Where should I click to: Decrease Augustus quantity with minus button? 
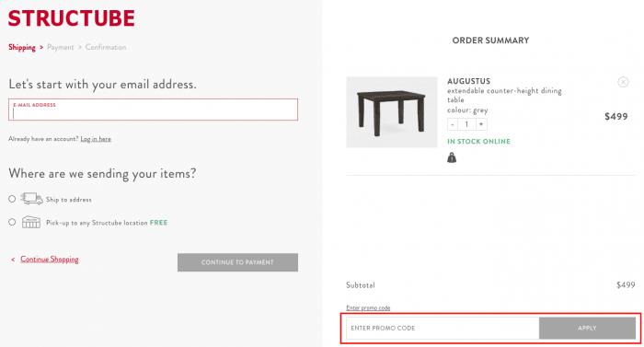pyautogui.click(x=453, y=124)
